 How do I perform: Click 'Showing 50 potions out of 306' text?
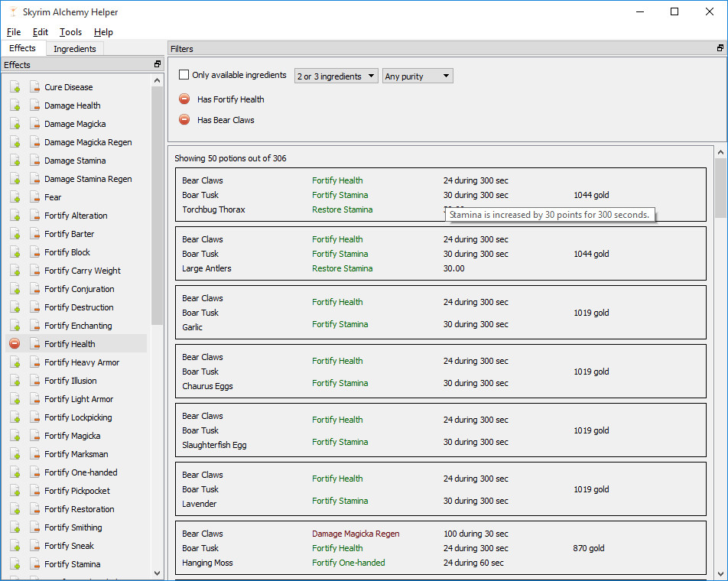(x=230, y=158)
